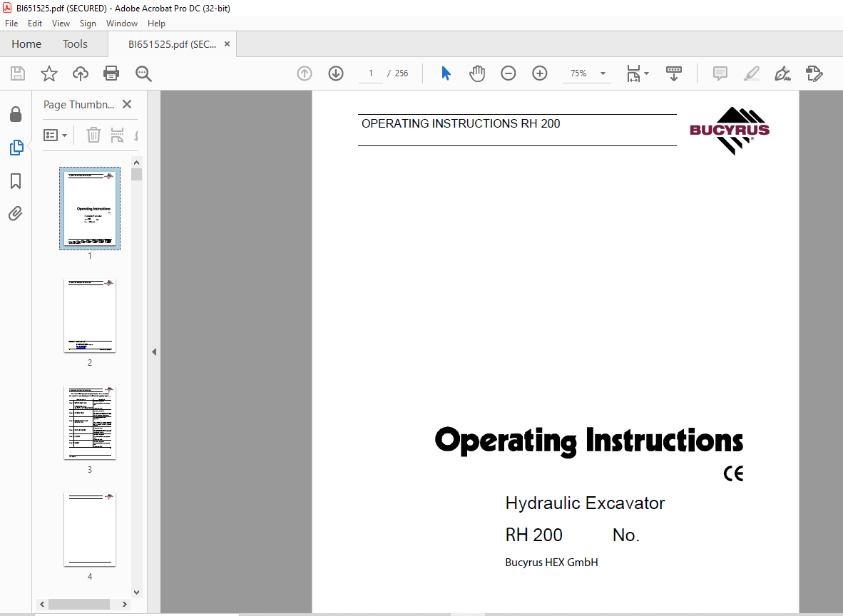Open the 75% zoom level dropdown
Viewport: 843px width, 616px height.
(x=603, y=73)
